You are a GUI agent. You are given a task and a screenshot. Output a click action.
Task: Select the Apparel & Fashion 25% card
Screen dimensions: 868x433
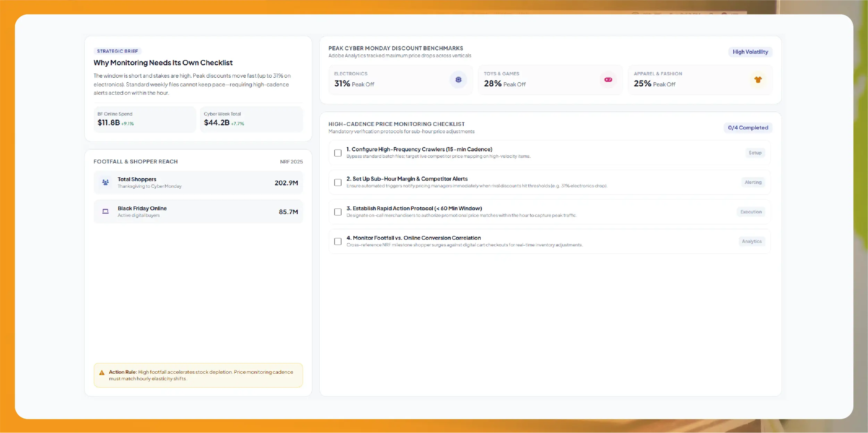click(700, 80)
